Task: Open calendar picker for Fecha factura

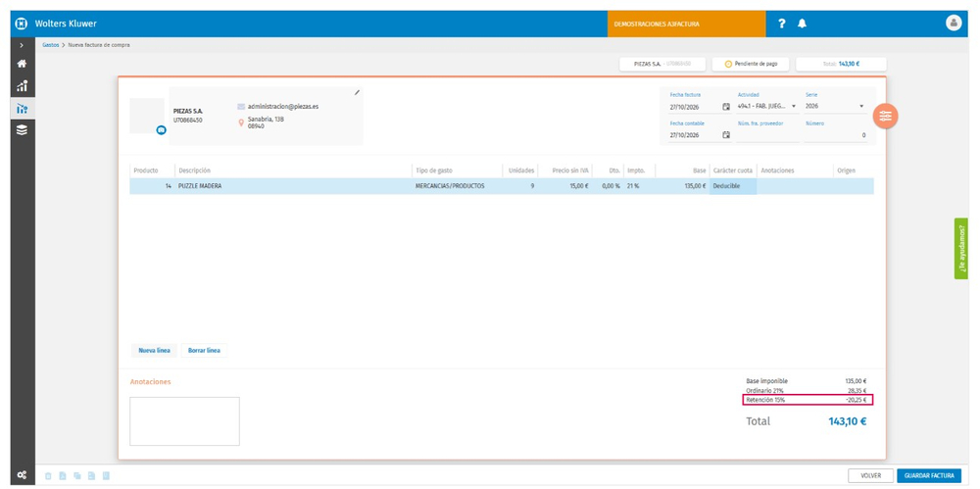Action: (725, 106)
